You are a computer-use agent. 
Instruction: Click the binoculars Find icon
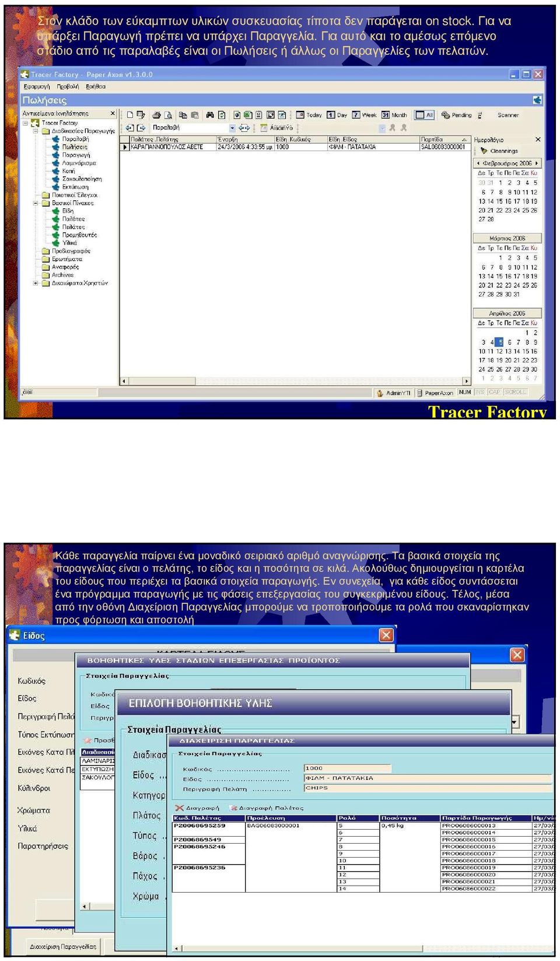pyautogui.click(x=210, y=115)
